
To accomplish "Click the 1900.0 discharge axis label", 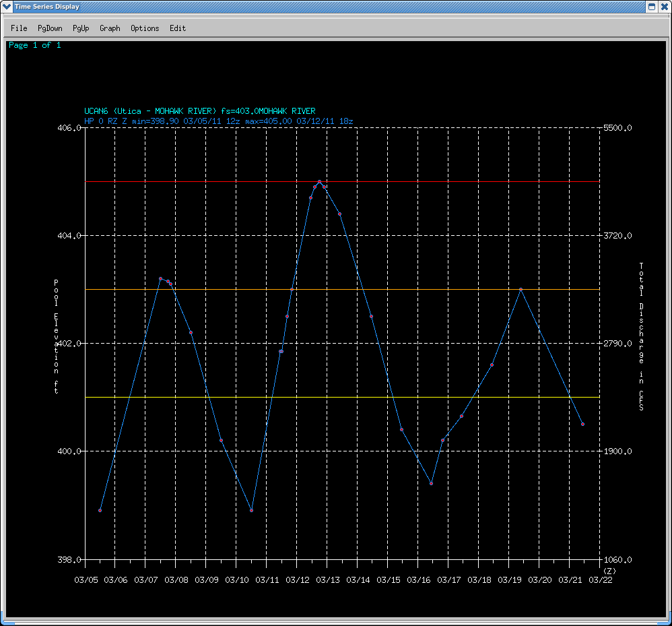I will [x=617, y=451].
